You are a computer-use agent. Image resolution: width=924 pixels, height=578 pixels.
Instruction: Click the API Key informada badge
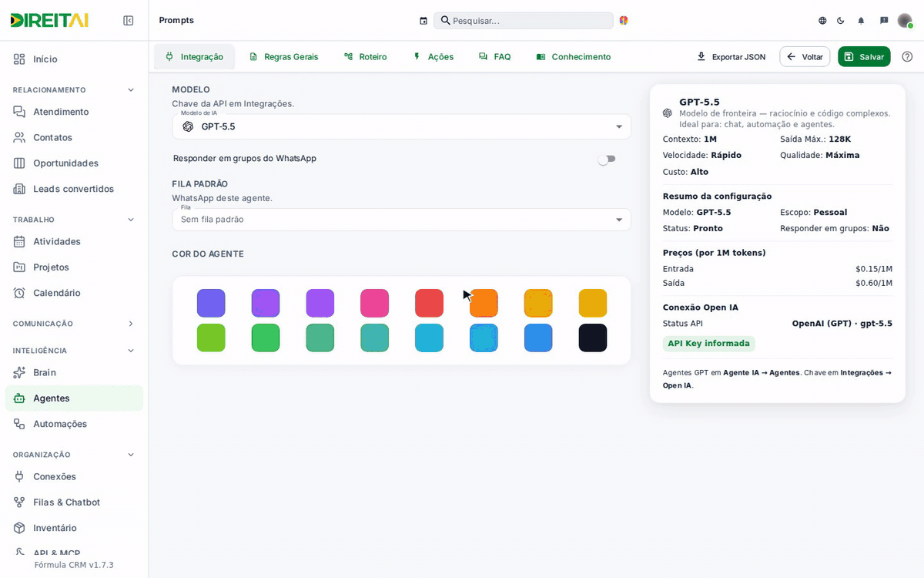click(x=709, y=344)
